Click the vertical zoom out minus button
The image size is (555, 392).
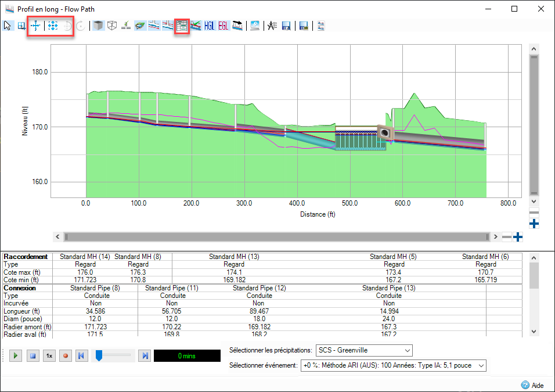click(x=534, y=213)
